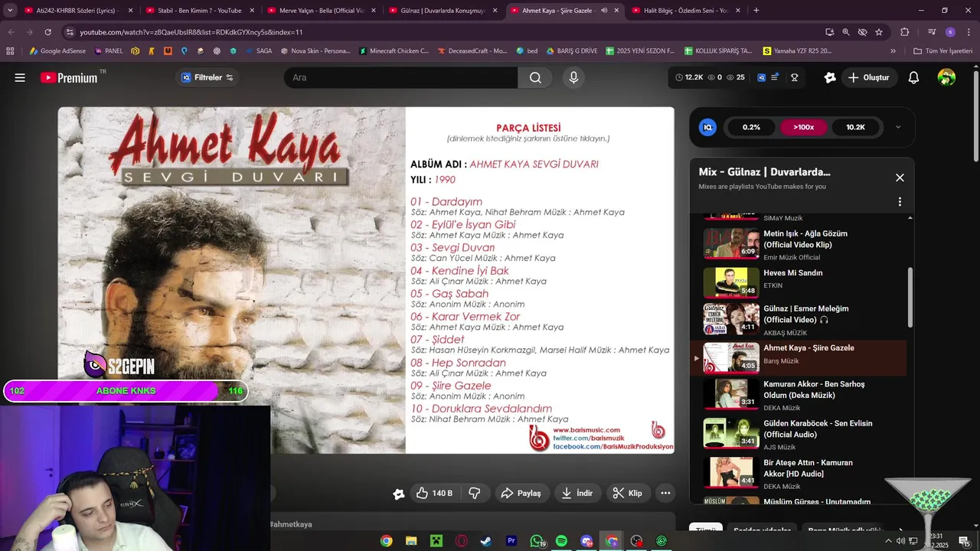980x551 pixels.
Task: Dislike the video with thumbs-down
Action: coord(475,494)
